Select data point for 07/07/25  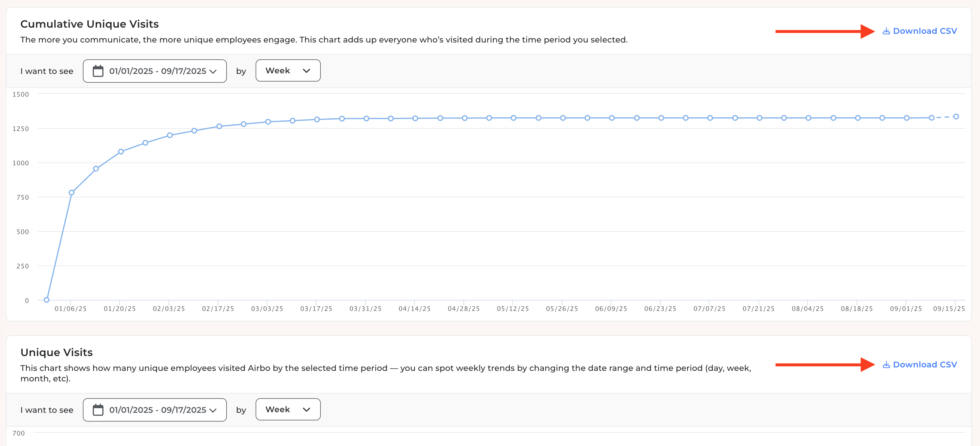[x=710, y=118]
